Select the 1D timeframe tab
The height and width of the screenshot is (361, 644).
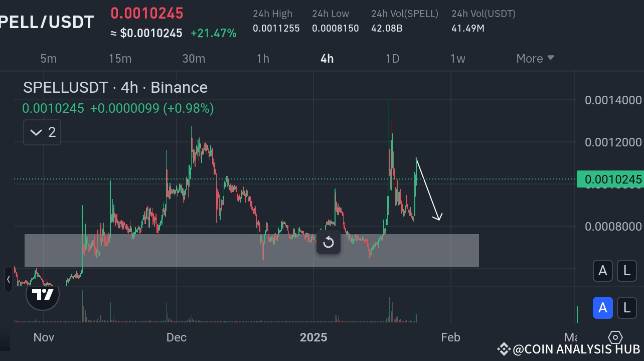(x=392, y=59)
